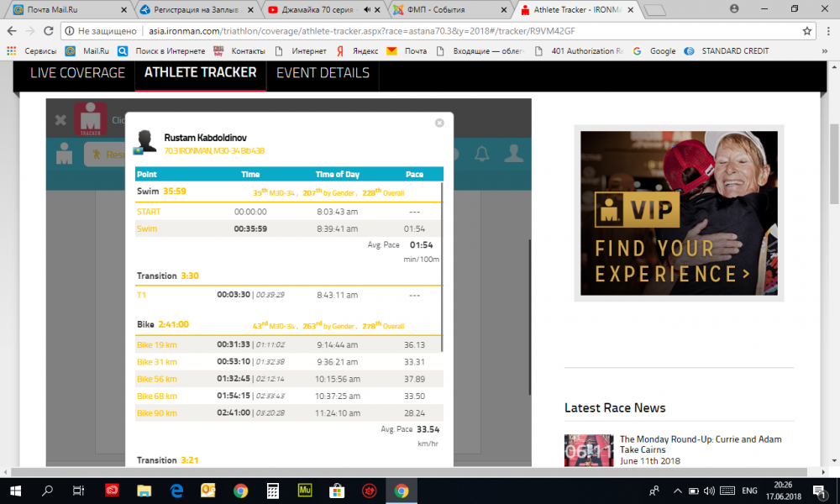Screen dimensions: 840x504
Task: Click the X icon beside tracker logo
Action: tap(60, 120)
